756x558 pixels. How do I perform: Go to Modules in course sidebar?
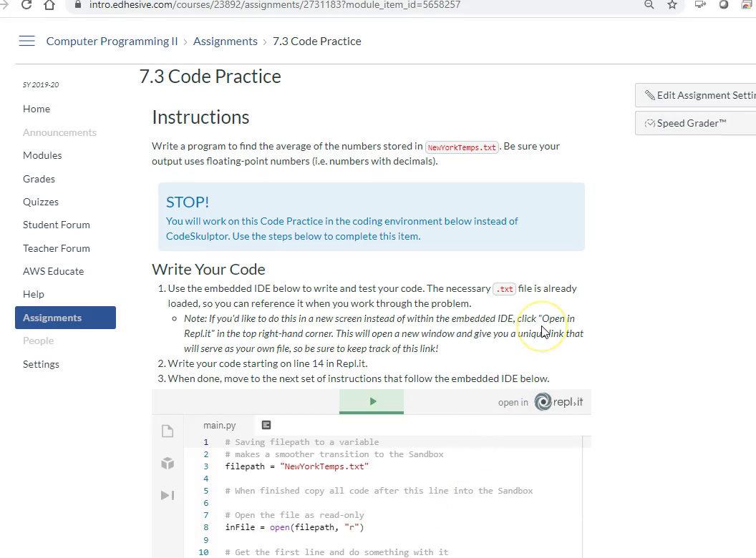pyautogui.click(x=42, y=155)
